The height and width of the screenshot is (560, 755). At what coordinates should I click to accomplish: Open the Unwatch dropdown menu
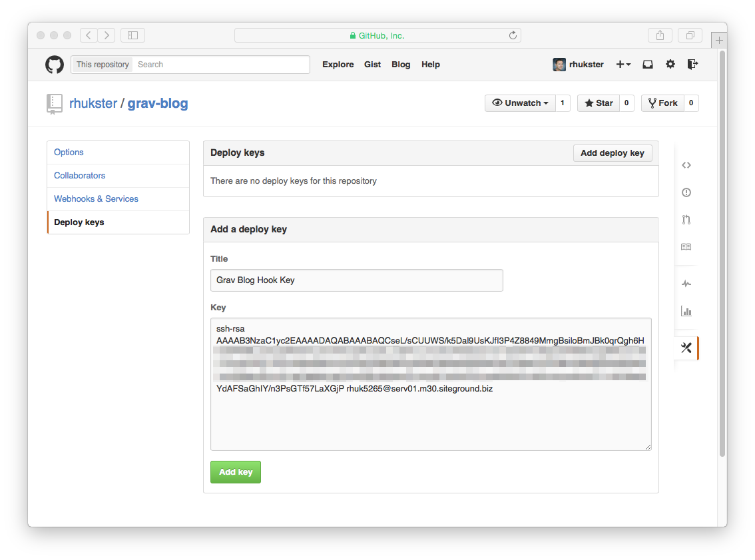pyautogui.click(x=520, y=103)
